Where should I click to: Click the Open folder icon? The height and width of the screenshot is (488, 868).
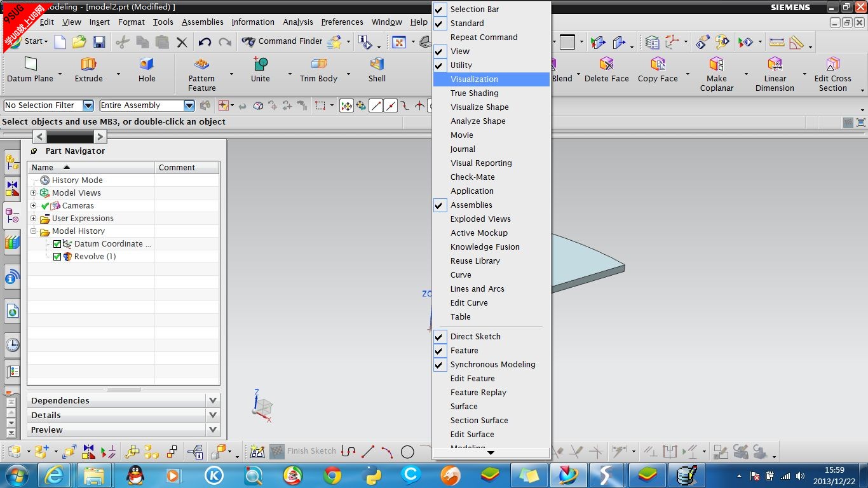click(x=79, y=42)
